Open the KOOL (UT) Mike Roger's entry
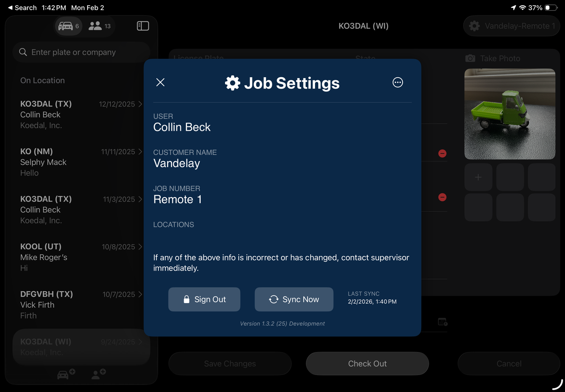The height and width of the screenshot is (392, 565). pos(81,257)
